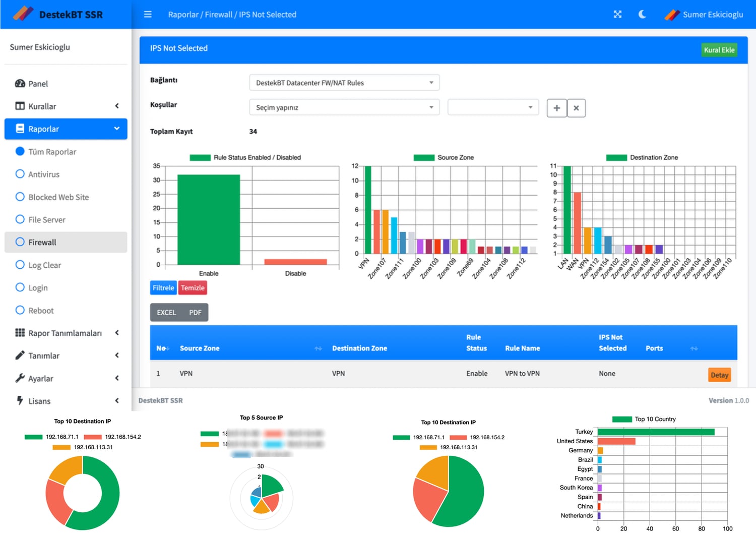Open the Panel menu item

66,84
